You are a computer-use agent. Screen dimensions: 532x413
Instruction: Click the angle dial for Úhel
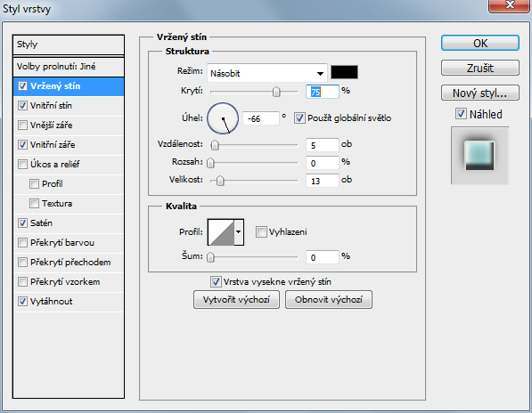pyautogui.click(x=223, y=118)
